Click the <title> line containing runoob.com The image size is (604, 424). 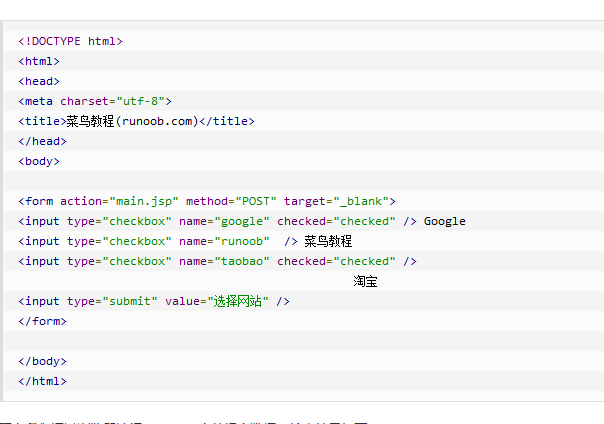[136, 121]
